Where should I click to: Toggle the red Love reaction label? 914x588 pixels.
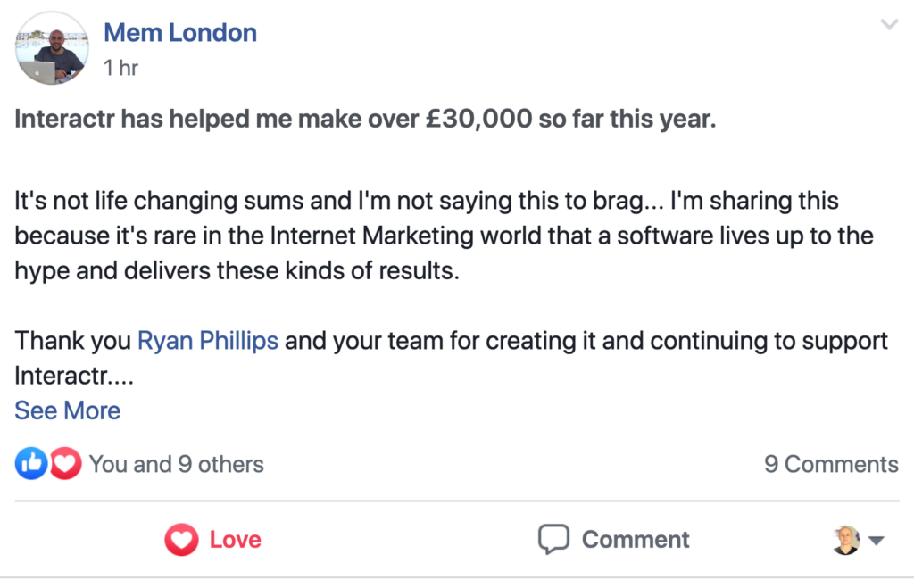point(235,540)
